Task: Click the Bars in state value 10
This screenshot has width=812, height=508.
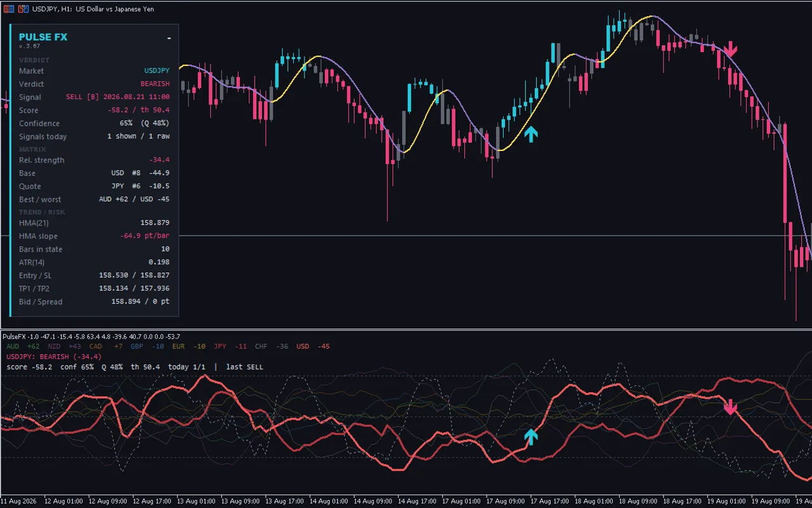Action: pos(165,250)
